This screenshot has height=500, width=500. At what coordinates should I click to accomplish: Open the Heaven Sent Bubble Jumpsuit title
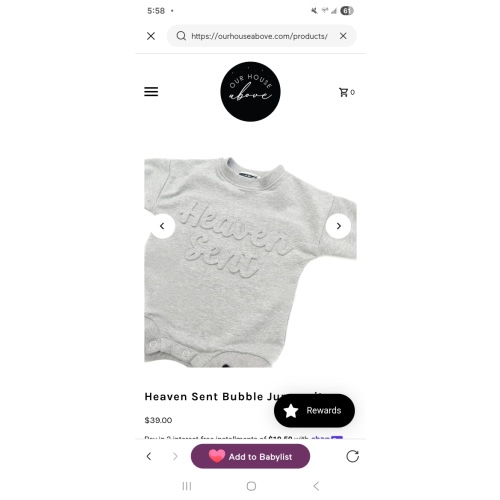tap(233, 397)
